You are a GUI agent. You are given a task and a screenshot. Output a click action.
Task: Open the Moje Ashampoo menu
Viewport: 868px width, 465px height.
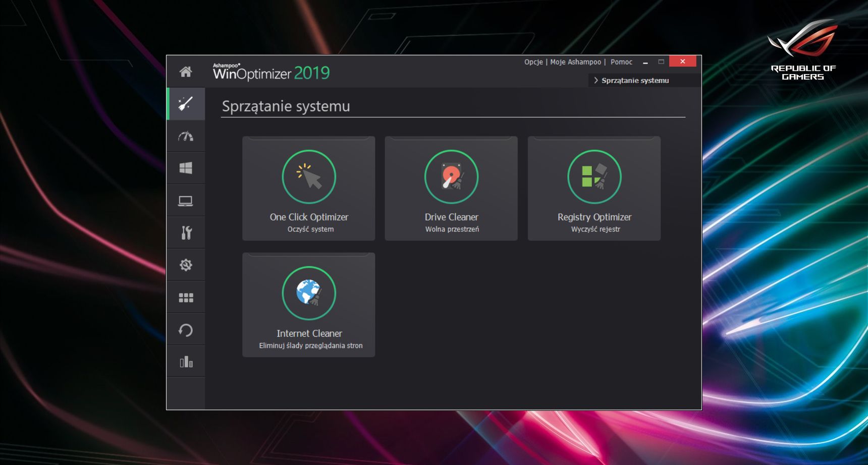click(x=576, y=62)
